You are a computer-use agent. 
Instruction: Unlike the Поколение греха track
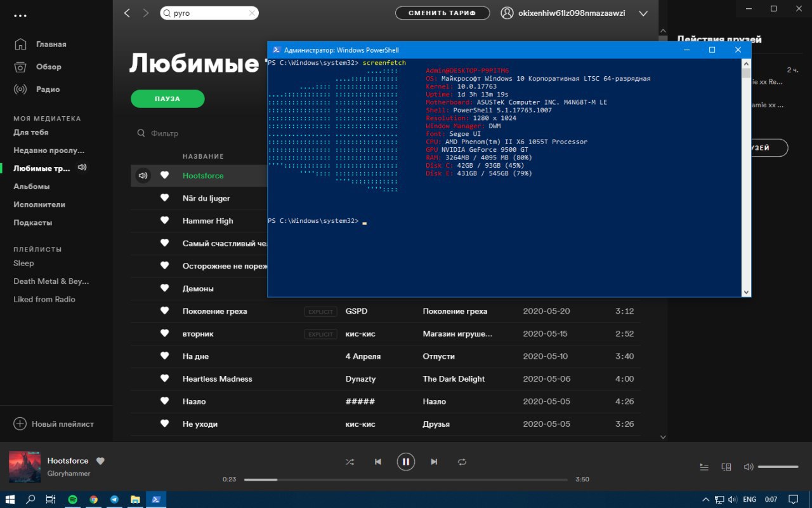pyautogui.click(x=164, y=311)
